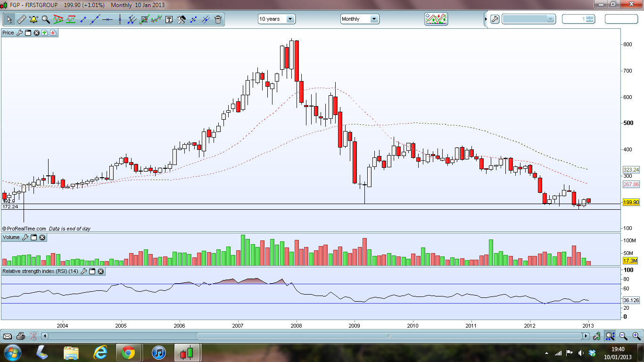
Task: Open Google Chrome from taskbar
Action: tap(128, 353)
